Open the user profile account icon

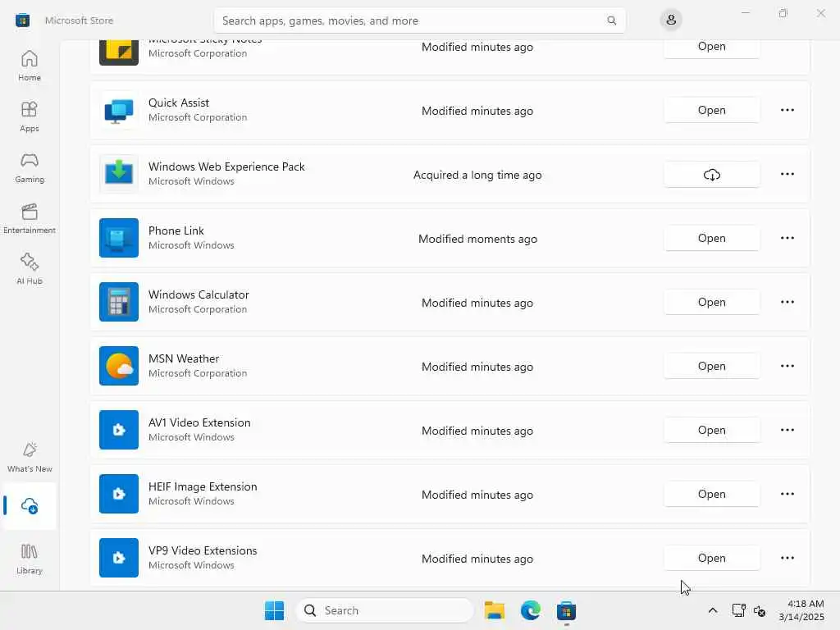(x=671, y=21)
